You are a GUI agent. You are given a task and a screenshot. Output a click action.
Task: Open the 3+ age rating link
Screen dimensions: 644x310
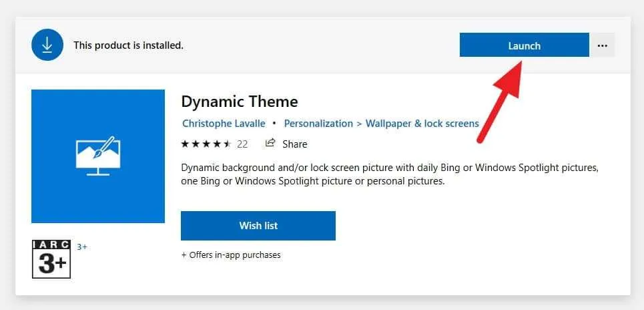tap(81, 247)
